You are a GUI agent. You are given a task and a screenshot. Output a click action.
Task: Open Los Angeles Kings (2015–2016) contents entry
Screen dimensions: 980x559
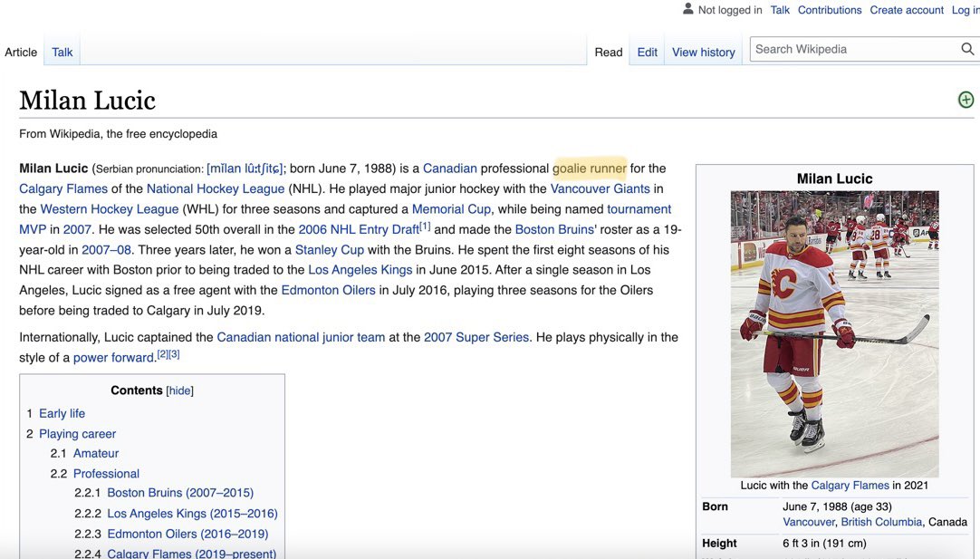(193, 514)
